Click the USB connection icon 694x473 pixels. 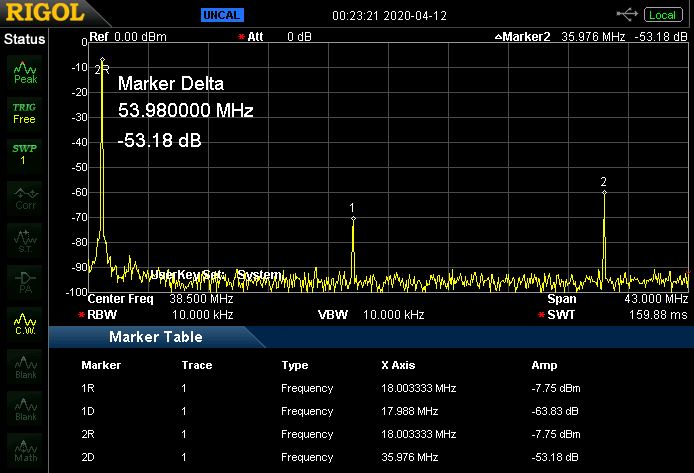click(627, 15)
